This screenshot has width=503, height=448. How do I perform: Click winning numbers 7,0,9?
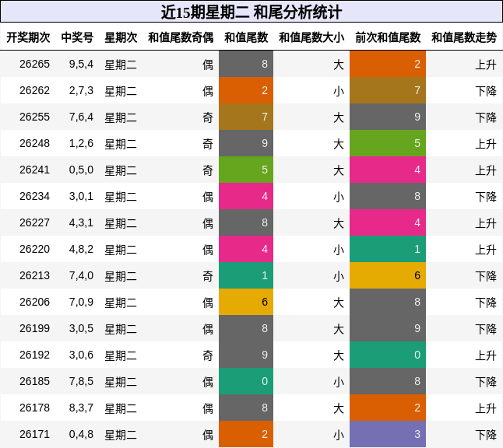click(x=81, y=303)
